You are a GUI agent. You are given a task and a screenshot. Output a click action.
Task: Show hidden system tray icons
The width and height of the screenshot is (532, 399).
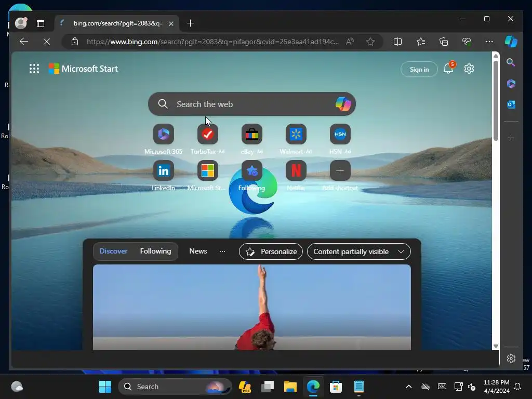tap(409, 387)
